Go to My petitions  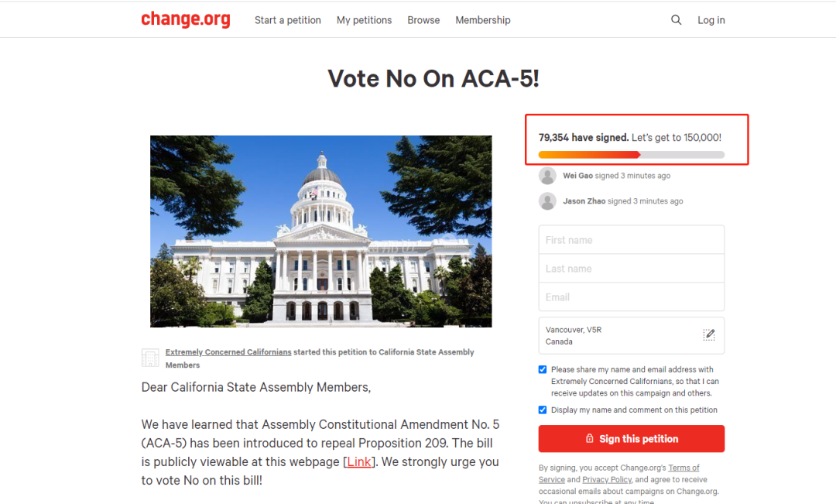click(x=364, y=20)
